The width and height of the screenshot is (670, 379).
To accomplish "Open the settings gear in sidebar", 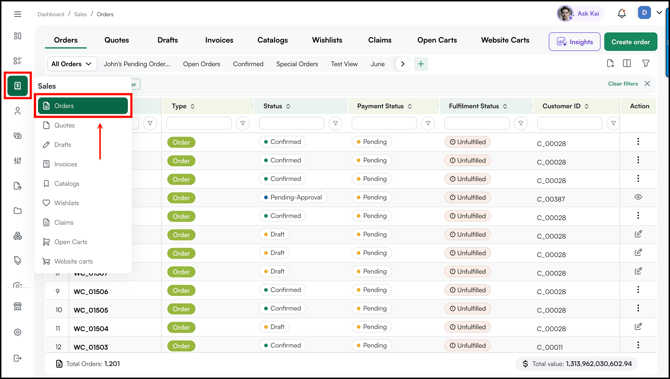I will (18, 332).
